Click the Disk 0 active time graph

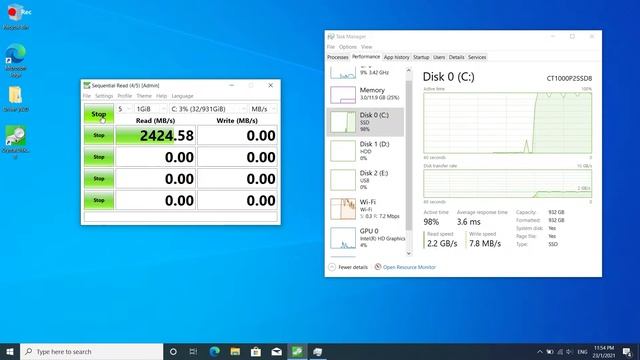click(x=507, y=123)
